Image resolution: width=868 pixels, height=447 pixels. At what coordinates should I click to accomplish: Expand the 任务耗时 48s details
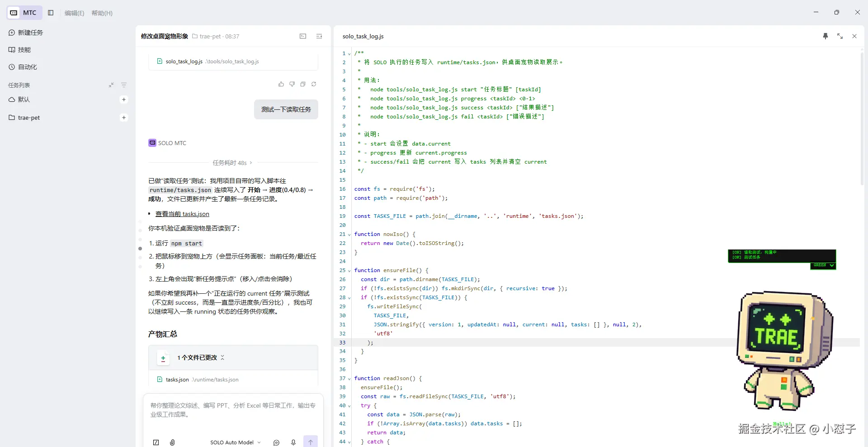pos(232,163)
